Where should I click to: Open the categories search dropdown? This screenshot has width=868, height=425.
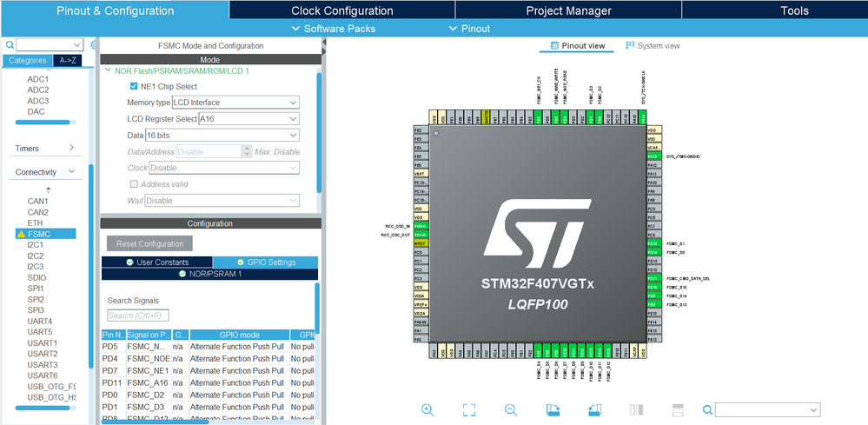pos(77,45)
